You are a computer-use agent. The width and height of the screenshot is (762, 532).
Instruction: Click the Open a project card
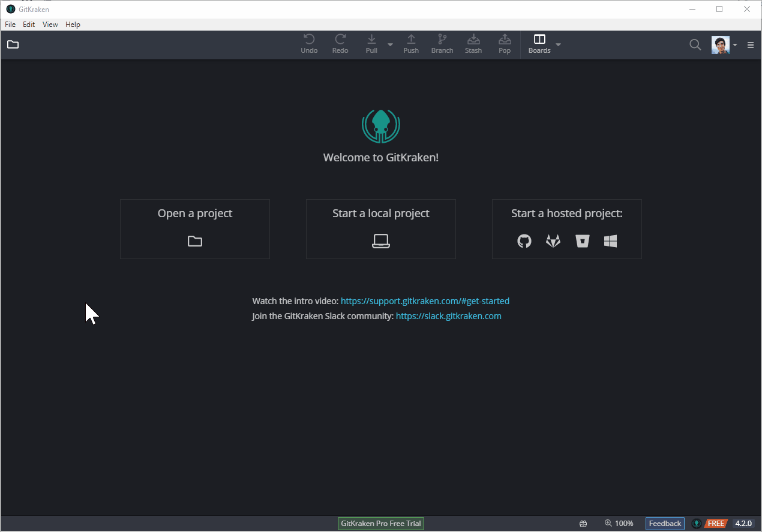click(x=195, y=229)
